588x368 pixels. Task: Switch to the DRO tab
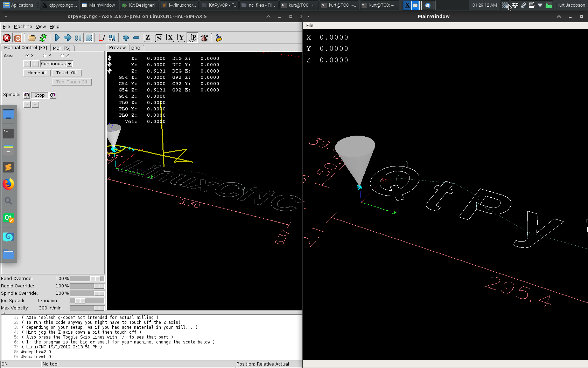click(136, 48)
